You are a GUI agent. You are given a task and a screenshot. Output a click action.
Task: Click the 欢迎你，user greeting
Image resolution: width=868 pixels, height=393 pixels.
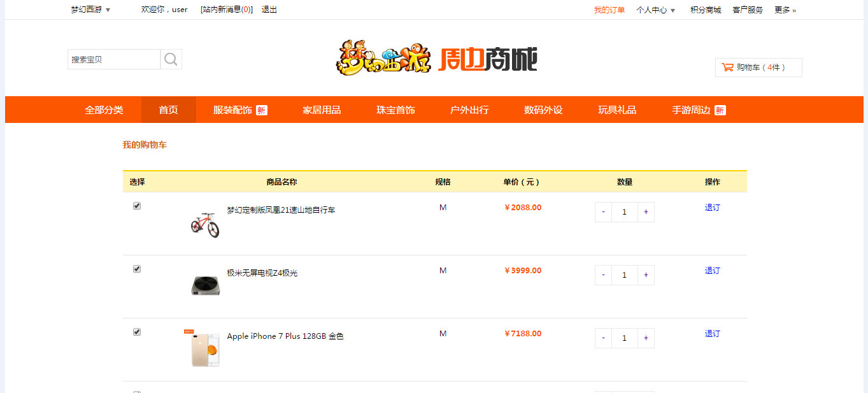(x=164, y=10)
